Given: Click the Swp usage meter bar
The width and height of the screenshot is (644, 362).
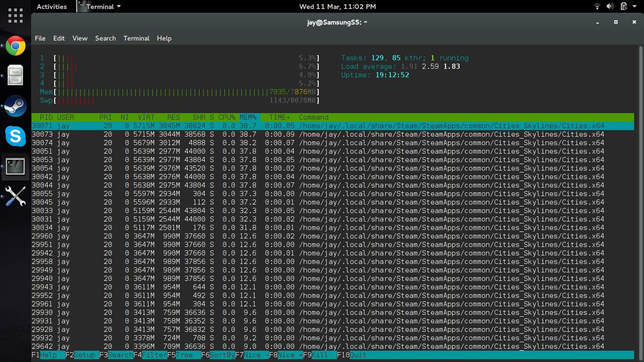Looking at the screenshot, I should point(180,100).
